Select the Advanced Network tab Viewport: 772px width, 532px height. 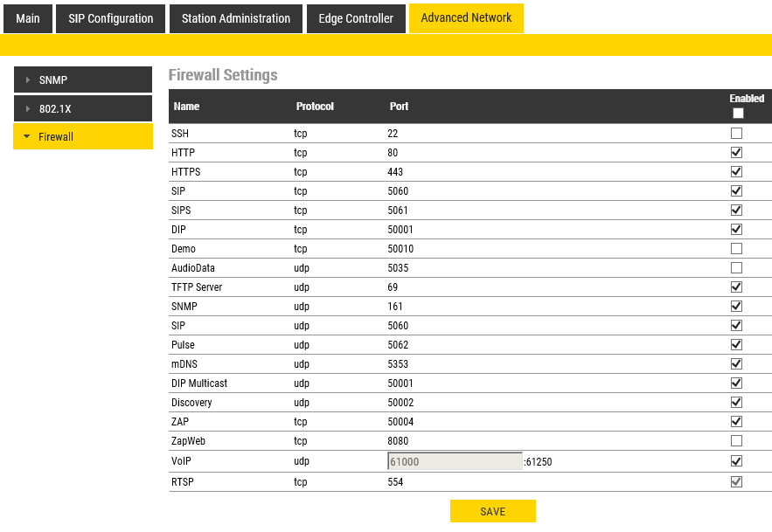pos(466,18)
